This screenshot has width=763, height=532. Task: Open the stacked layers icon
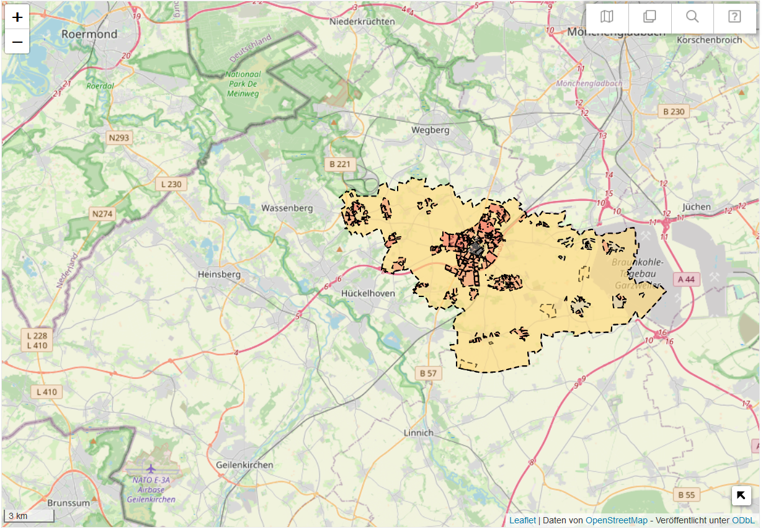(x=649, y=17)
